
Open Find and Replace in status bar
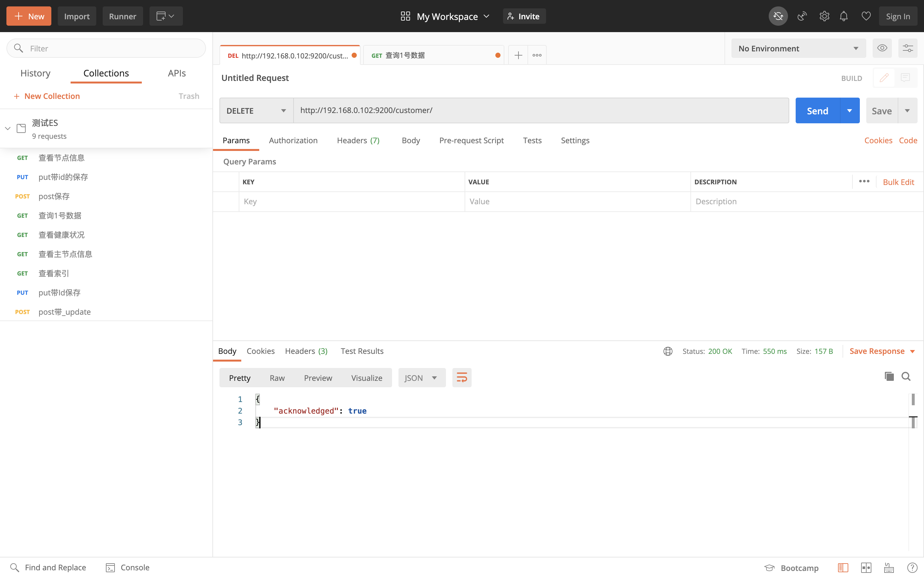(48, 567)
